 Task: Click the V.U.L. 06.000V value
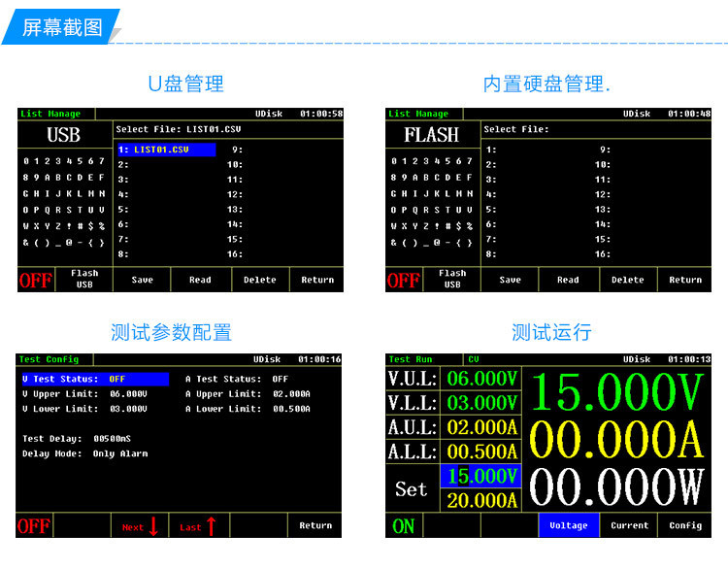(481, 379)
